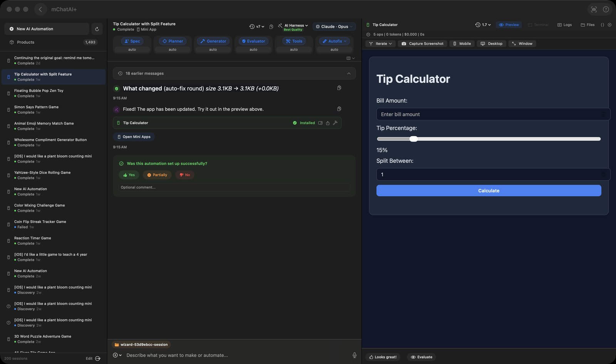
Task: Click the plus attach icon by input
Action: point(117,355)
